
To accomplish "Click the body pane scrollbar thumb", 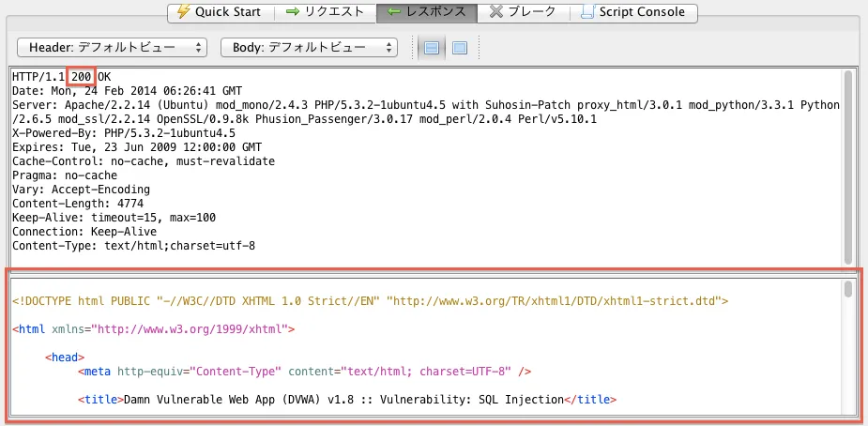I will [848, 288].
